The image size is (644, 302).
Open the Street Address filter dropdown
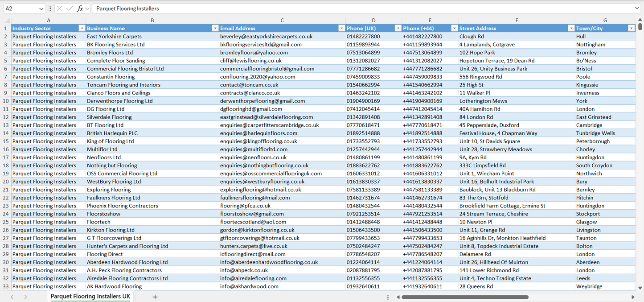571,28
